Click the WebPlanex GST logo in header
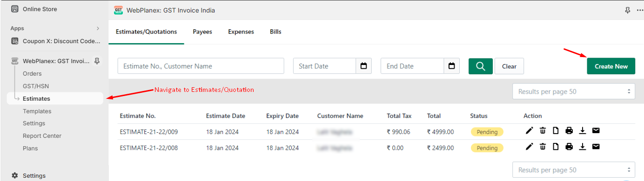 (119, 10)
